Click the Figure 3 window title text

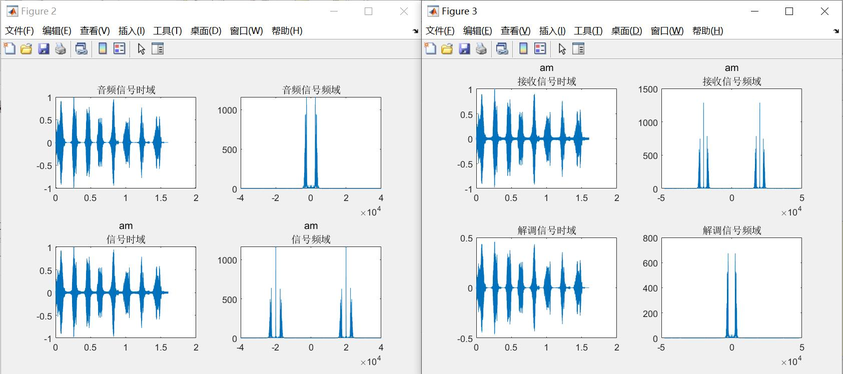click(x=460, y=11)
